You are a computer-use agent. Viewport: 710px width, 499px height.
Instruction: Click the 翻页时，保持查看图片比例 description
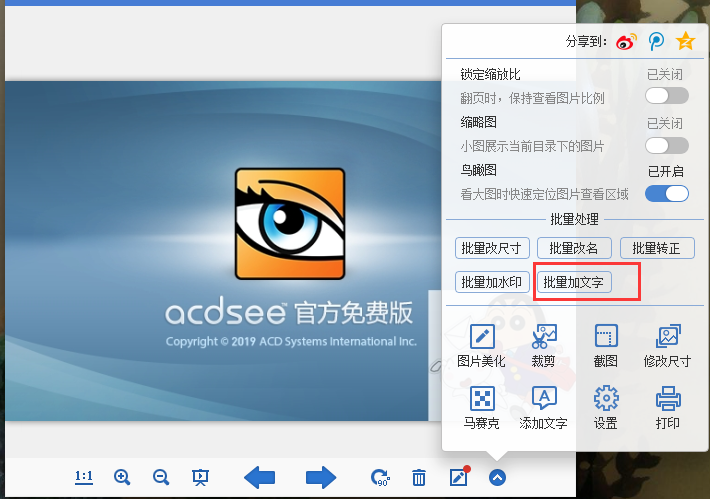pos(532,98)
